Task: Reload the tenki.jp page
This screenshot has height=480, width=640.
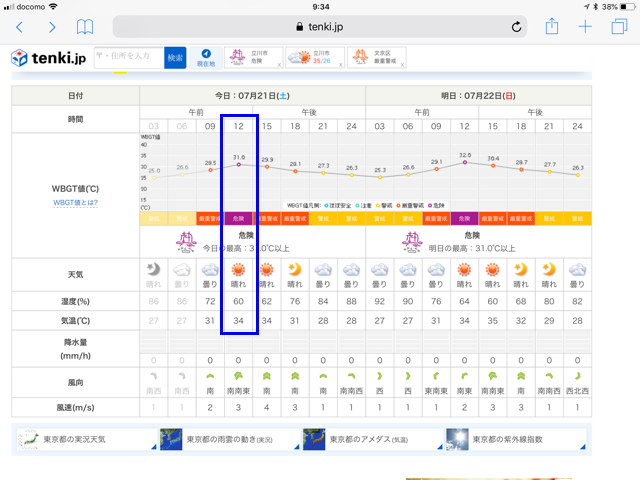Action: [515, 27]
